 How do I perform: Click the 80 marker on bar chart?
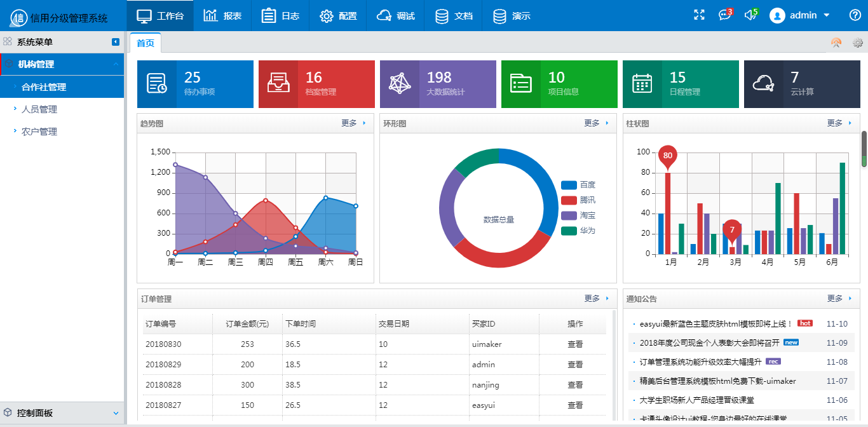click(667, 156)
